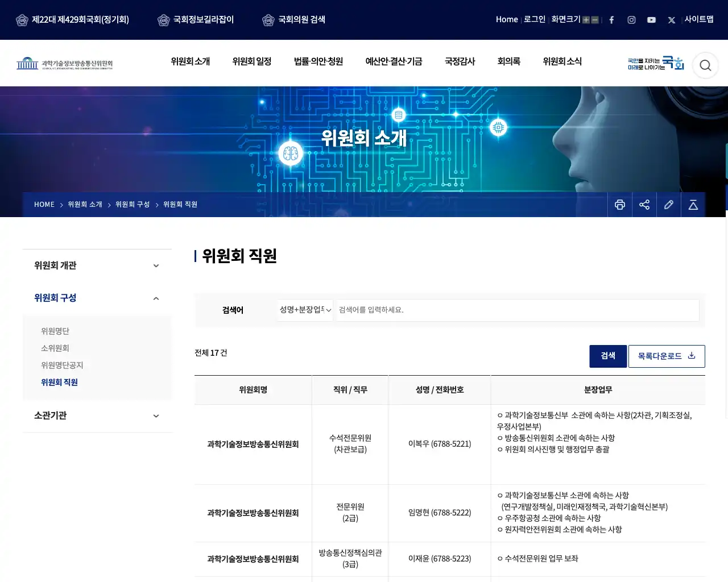Click HOME in the breadcrumb
The height and width of the screenshot is (582, 728).
44,205
